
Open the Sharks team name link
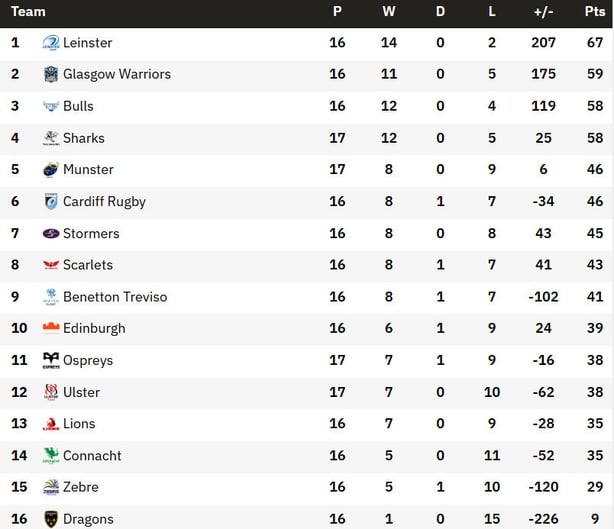coord(84,138)
